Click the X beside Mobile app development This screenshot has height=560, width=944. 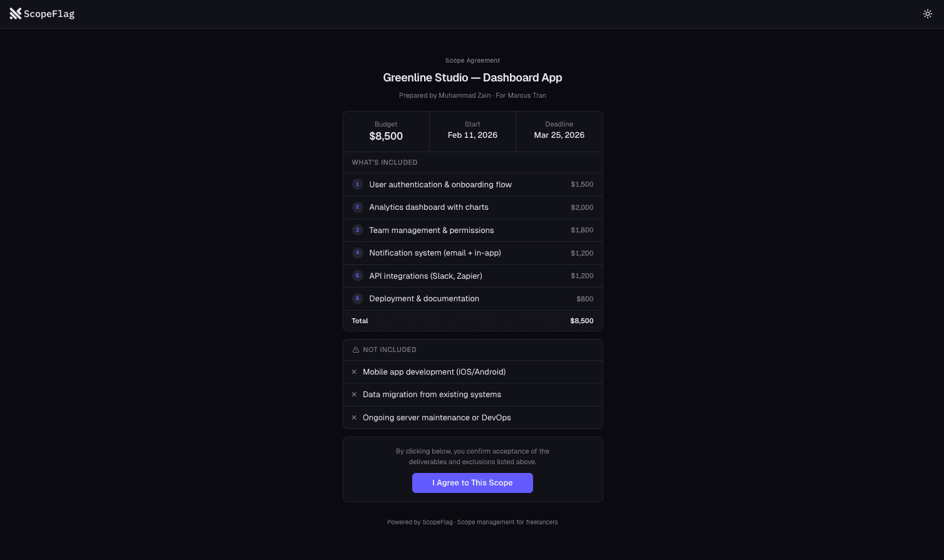pos(354,371)
